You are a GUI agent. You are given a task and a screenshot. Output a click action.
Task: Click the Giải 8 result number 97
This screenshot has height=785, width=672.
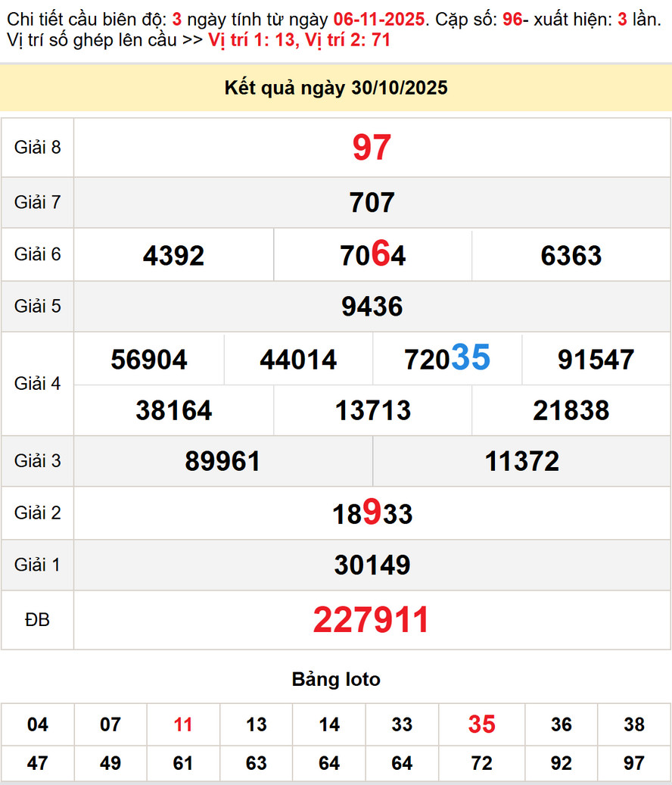tap(372, 148)
